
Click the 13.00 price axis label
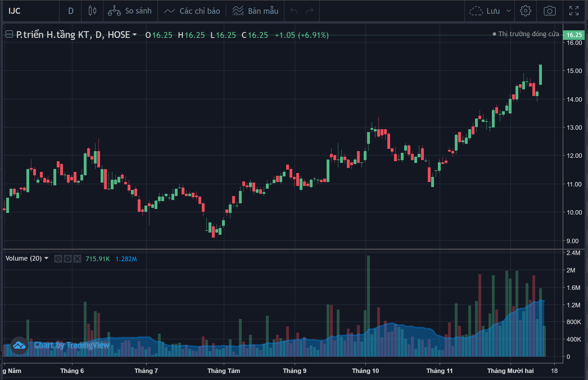coord(574,128)
